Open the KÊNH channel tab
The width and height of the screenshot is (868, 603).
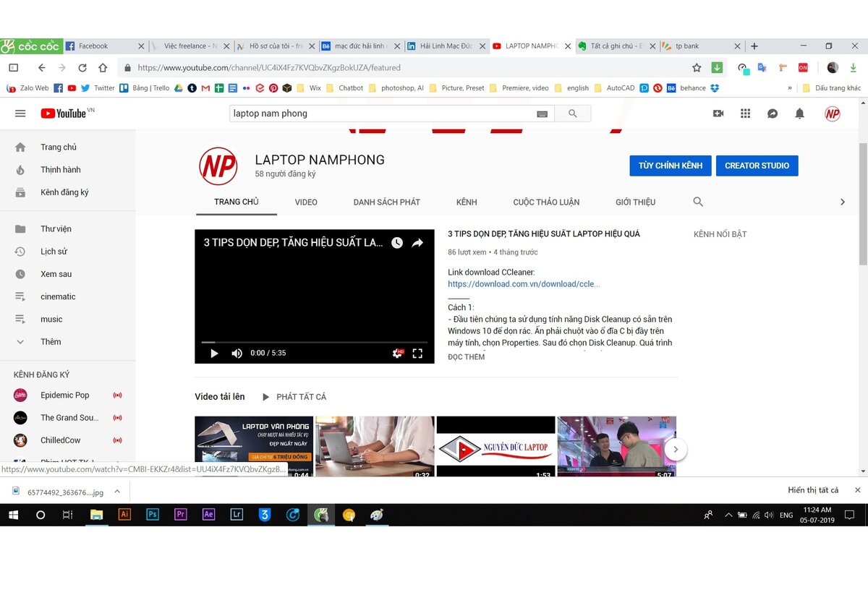click(x=467, y=202)
